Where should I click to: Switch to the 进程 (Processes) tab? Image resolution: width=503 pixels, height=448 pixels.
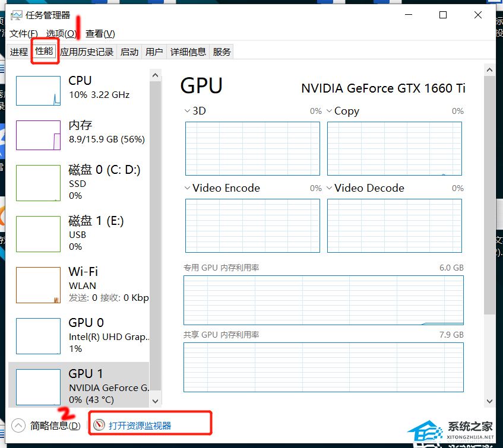(18, 52)
